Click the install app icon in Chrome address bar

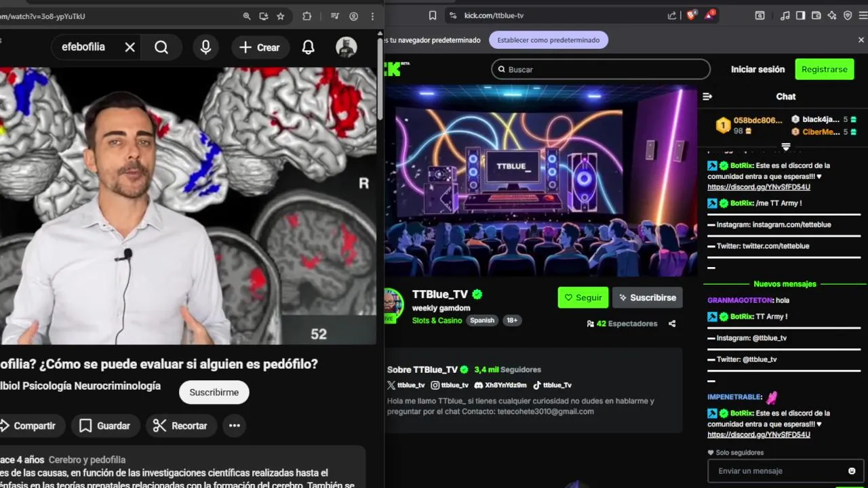[x=264, y=16]
